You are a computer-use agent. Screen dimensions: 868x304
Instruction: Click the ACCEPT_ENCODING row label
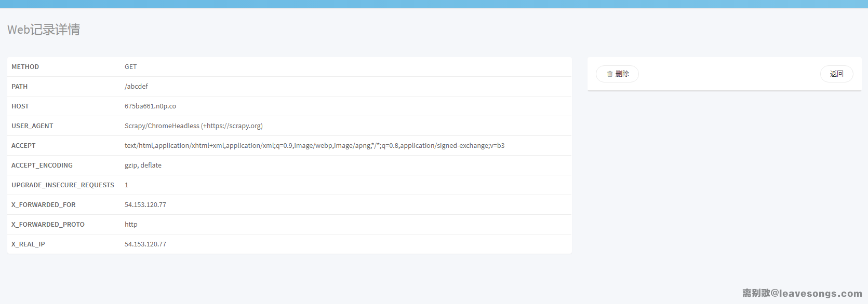click(42, 165)
